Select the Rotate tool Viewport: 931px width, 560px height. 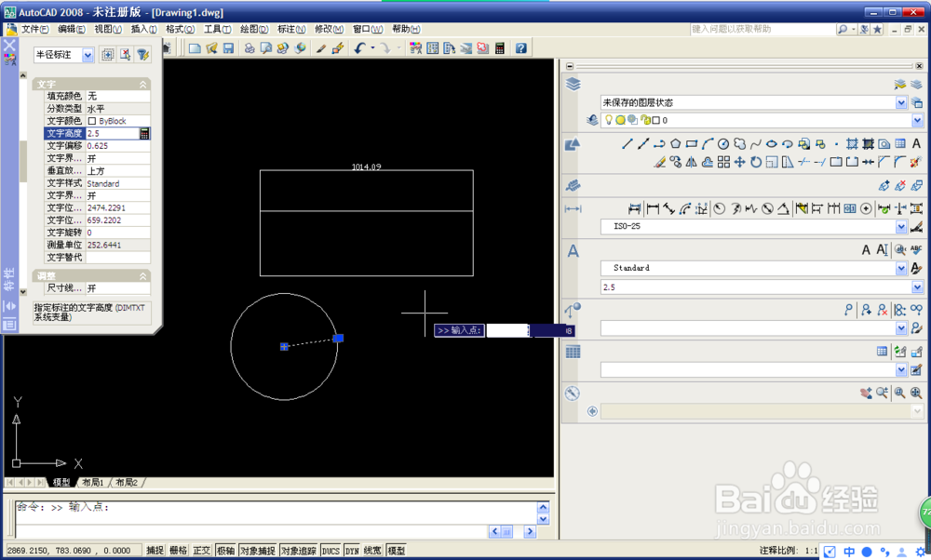pos(755,162)
